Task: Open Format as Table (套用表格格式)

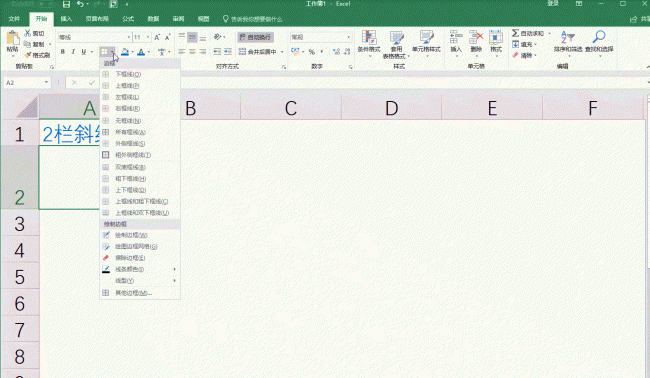Action: [396, 44]
